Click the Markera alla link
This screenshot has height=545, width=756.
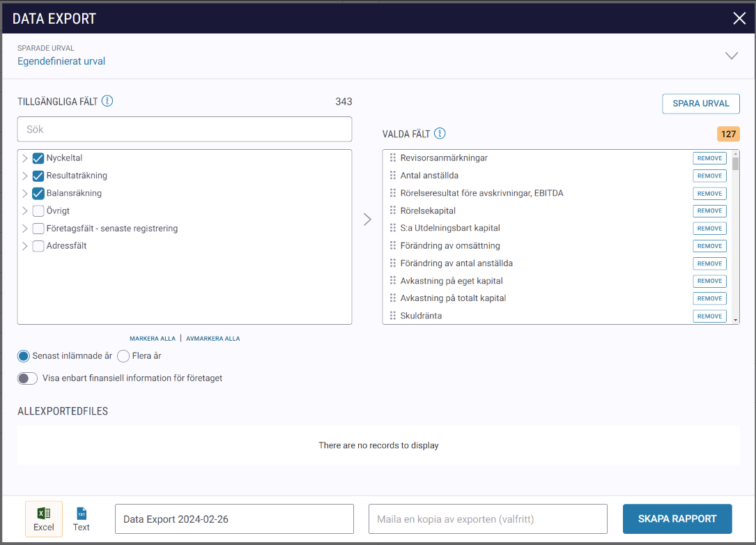tap(153, 339)
